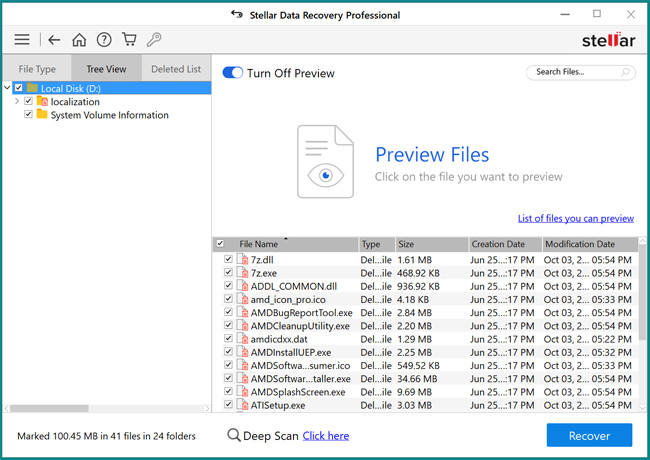Click the 7z.dll file icon
Viewport: 650px width, 460px height.
(x=241, y=260)
